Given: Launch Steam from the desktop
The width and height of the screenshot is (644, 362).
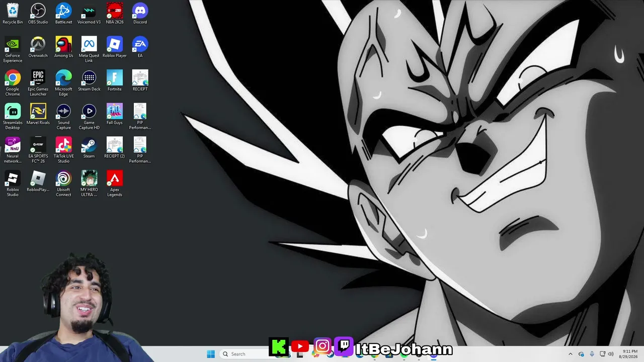Looking at the screenshot, I should (89, 148).
